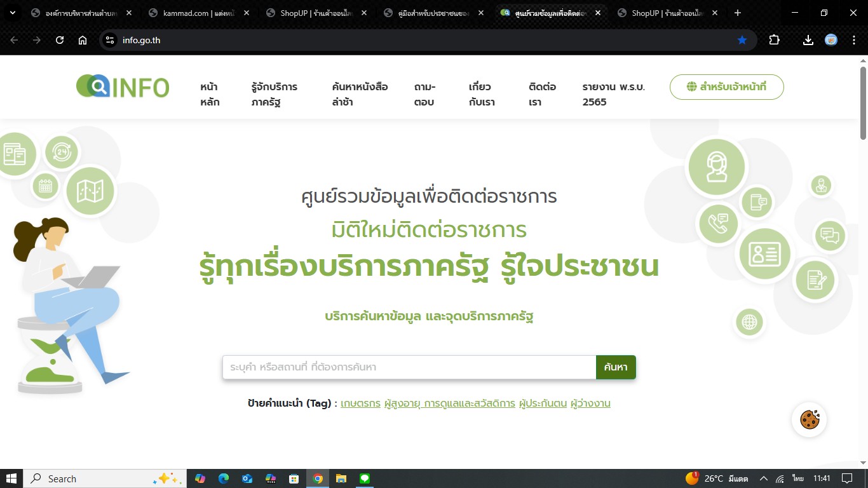Open the รู้จักบริการภาครัฐ menu item

(275, 94)
